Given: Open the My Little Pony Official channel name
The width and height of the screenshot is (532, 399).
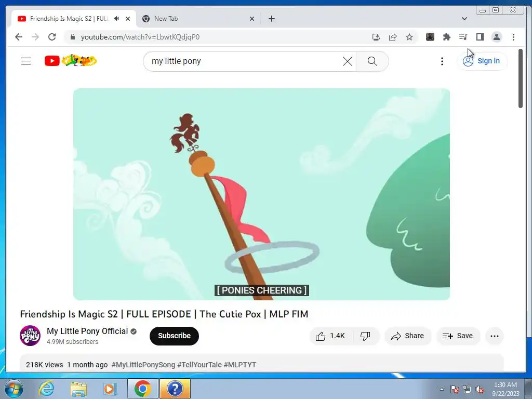Looking at the screenshot, I should click(x=87, y=331).
